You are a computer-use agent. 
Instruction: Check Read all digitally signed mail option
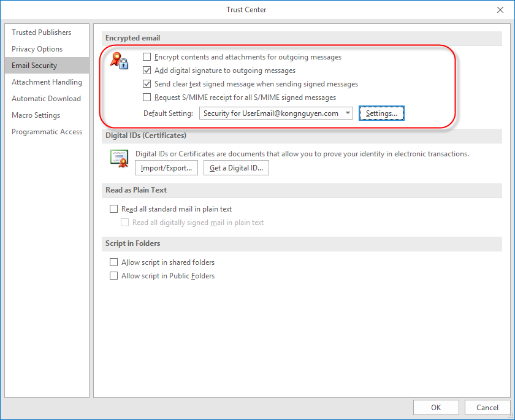click(125, 223)
